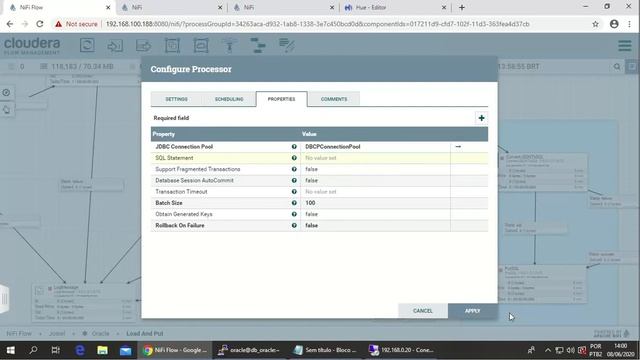The height and width of the screenshot is (360, 640).
Task: Select the Processor toolbar icon
Action: point(87,45)
